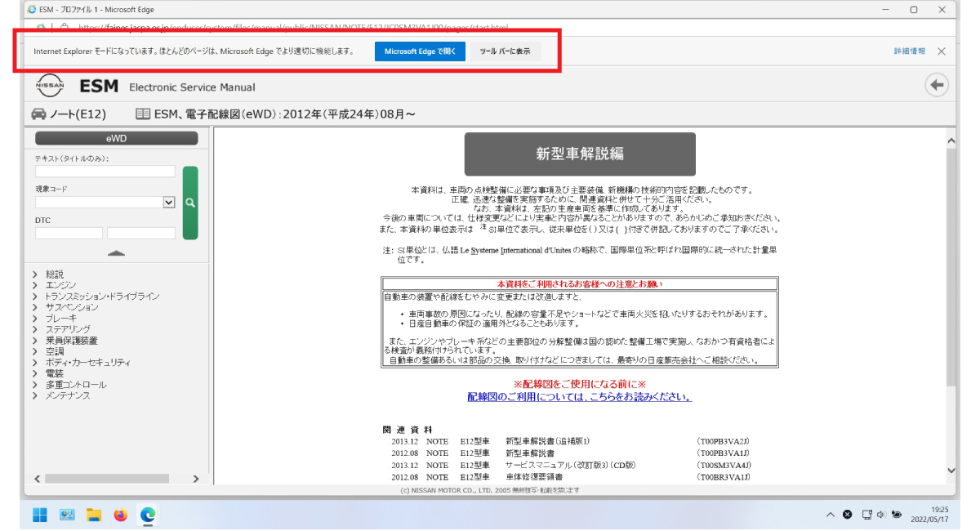
Task: Collapse the search panel with the up triangle
Action: (116, 253)
